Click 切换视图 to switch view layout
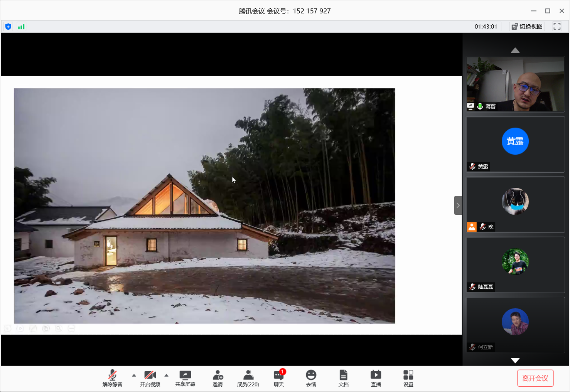The width and height of the screenshot is (570, 392). point(527,27)
